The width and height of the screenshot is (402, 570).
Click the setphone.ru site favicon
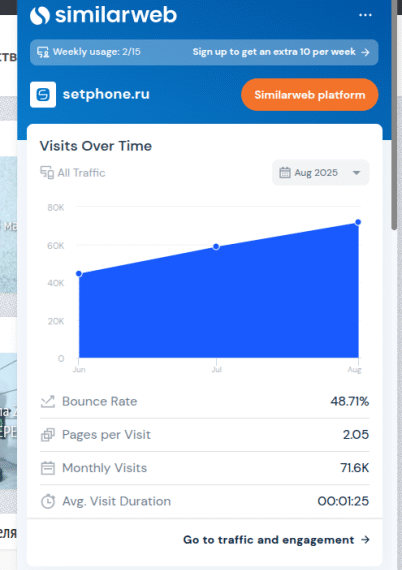click(x=43, y=95)
